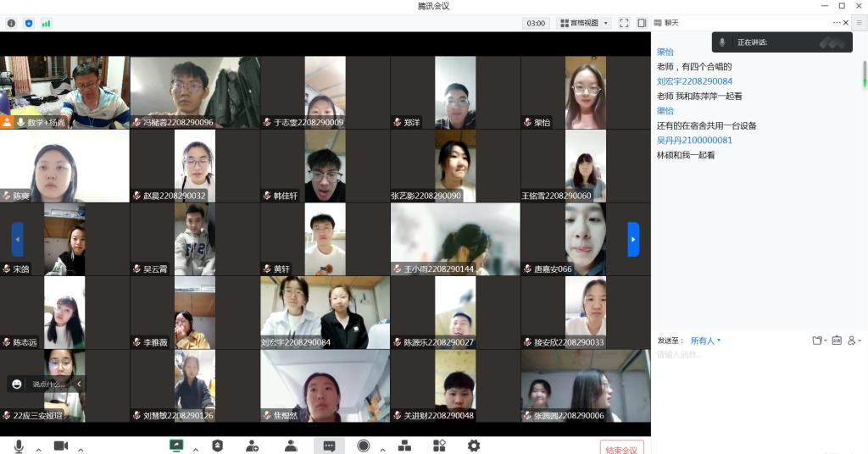Toggle the camera video button

tap(61, 446)
